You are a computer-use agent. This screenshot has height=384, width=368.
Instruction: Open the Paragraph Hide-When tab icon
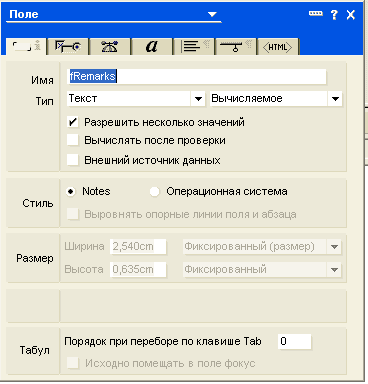pos(236,47)
